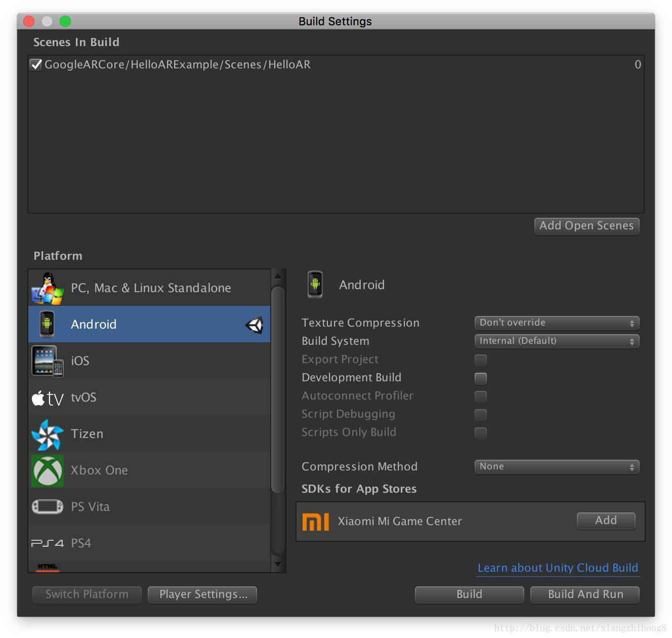672x638 pixels.
Task: Select the PS Vita platform row
Action: (x=149, y=506)
